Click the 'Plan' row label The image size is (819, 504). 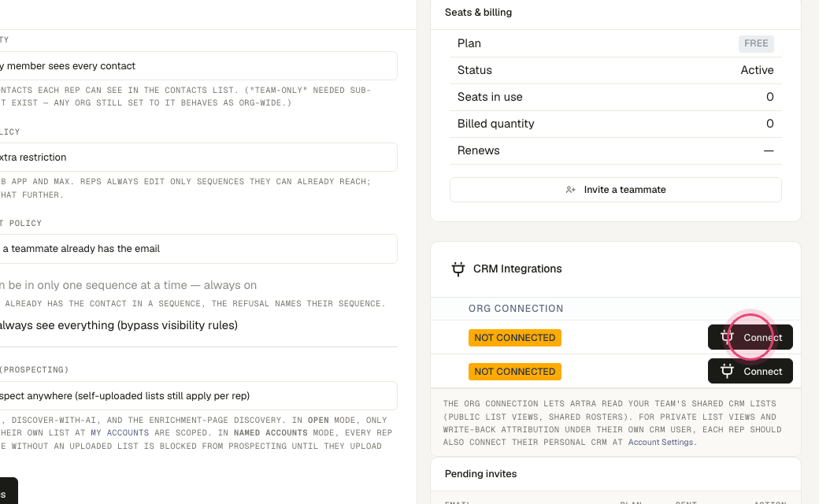(469, 43)
